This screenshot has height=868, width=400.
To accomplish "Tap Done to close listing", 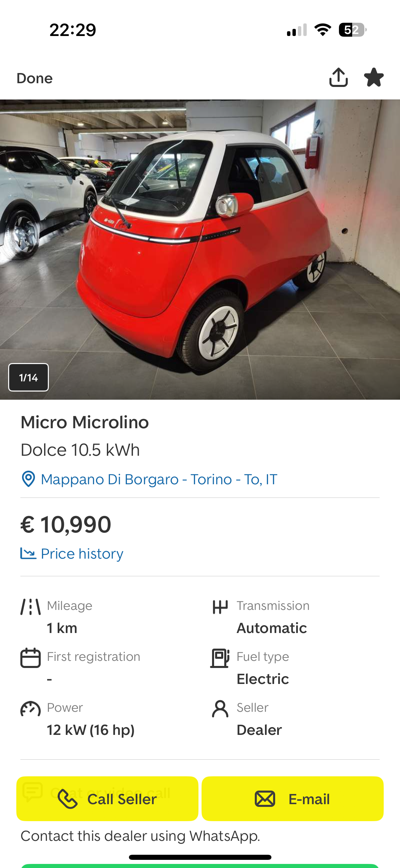I will 35,78.
